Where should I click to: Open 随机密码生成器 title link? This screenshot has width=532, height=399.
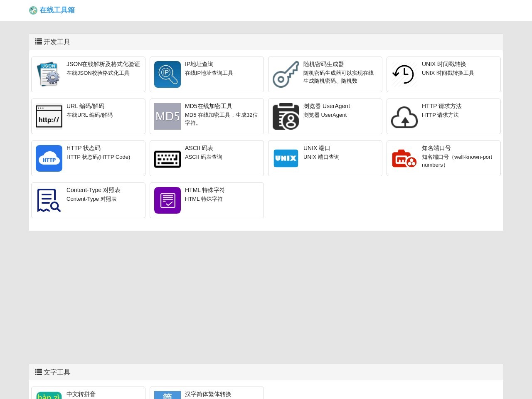click(324, 64)
